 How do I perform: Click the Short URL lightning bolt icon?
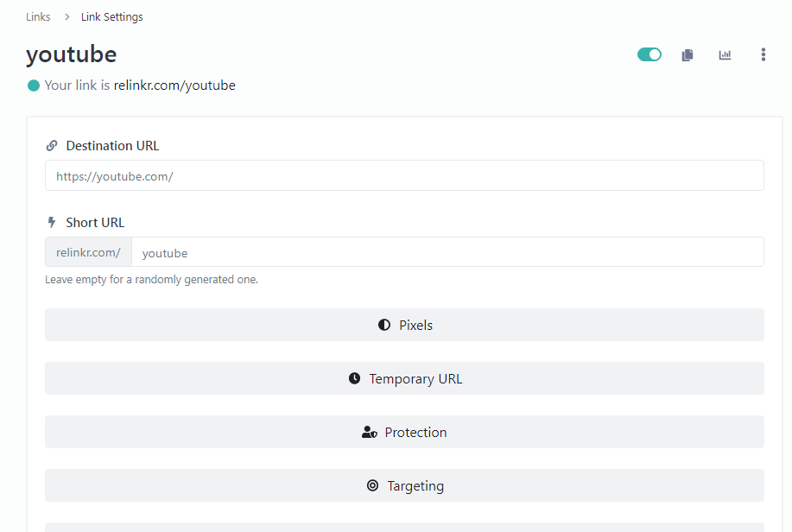[52, 222]
